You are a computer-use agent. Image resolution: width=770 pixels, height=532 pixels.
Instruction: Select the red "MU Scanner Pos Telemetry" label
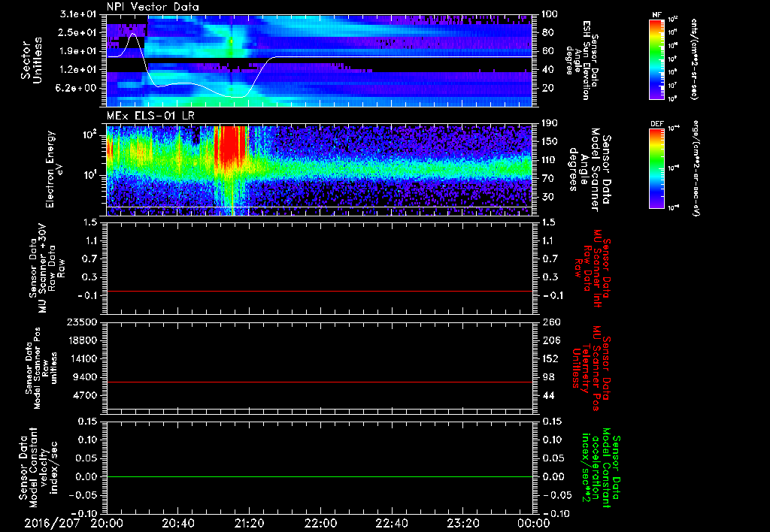592,368
